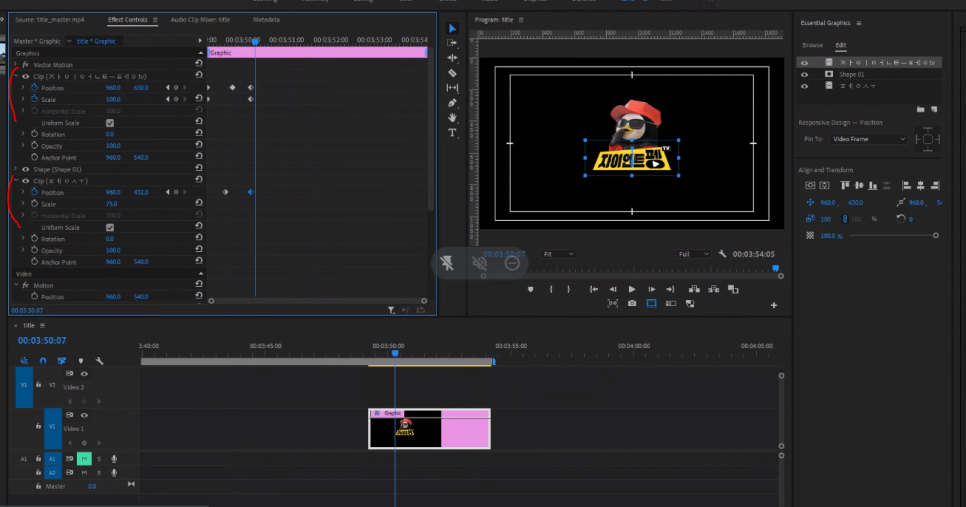The image size is (966, 507).
Task: Click opacity slider handle in Essential Graphics
Action: pyautogui.click(x=936, y=235)
